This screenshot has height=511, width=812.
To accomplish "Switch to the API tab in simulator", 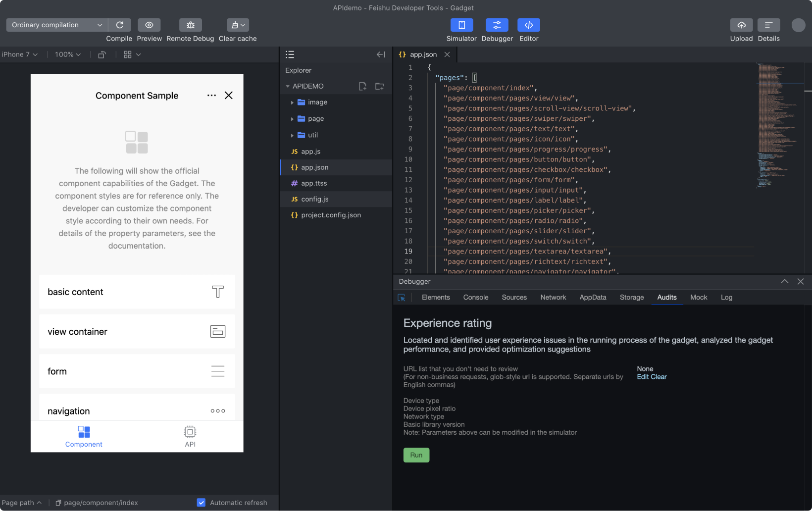I will click(x=190, y=437).
